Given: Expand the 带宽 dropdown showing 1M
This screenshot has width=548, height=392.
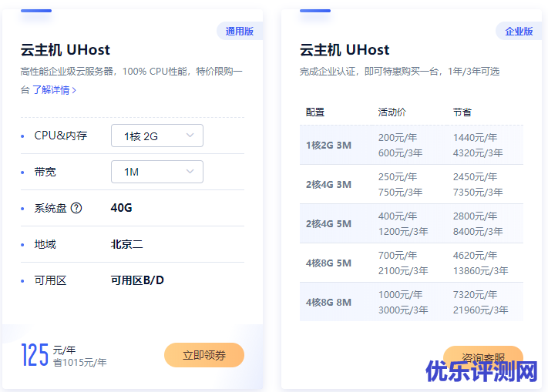Looking at the screenshot, I should coord(157,172).
